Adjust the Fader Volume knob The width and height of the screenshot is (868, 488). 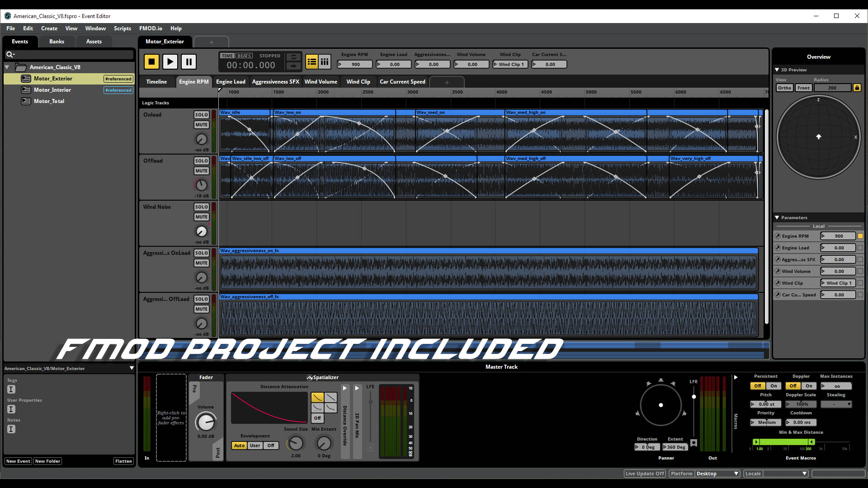[x=205, y=422]
